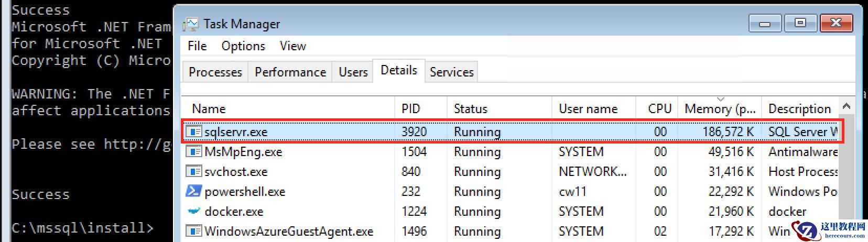Image resolution: width=868 pixels, height=242 pixels.
Task: Switch to the Services tab
Action: [x=451, y=72]
